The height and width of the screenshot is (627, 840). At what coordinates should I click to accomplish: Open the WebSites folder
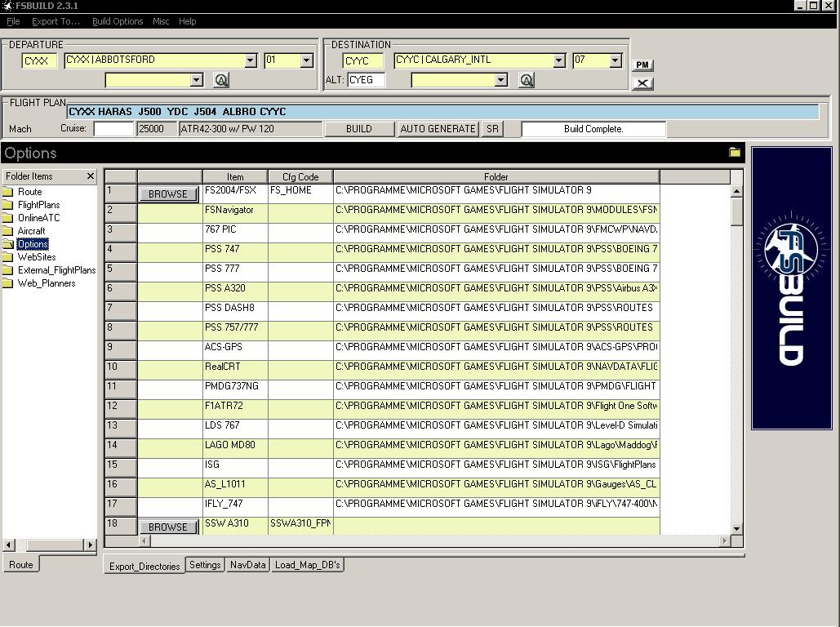click(x=37, y=257)
